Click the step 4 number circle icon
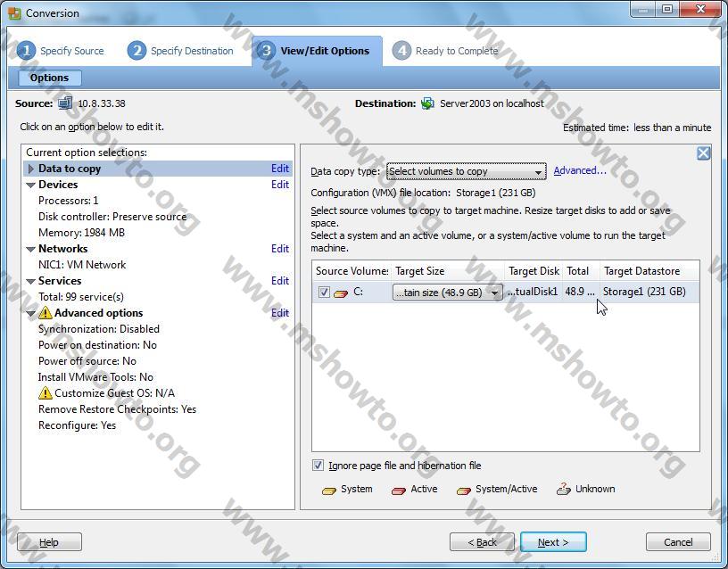The image size is (728, 569). [401, 51]
